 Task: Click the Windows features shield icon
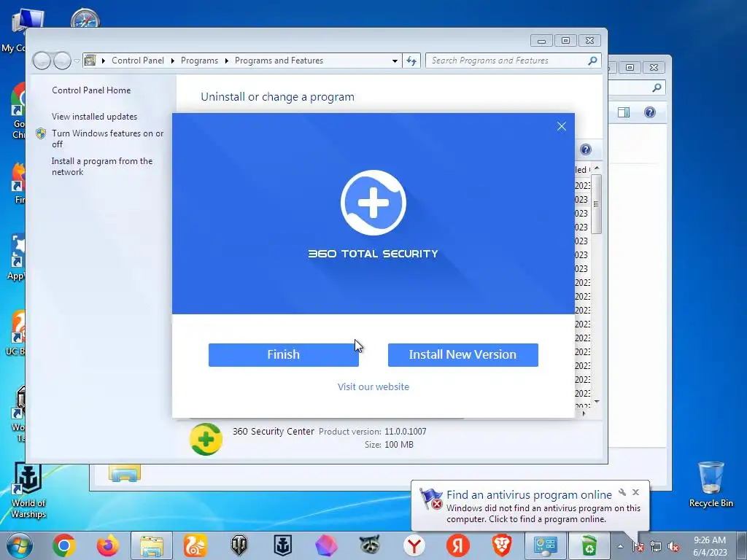pos(41,133)
